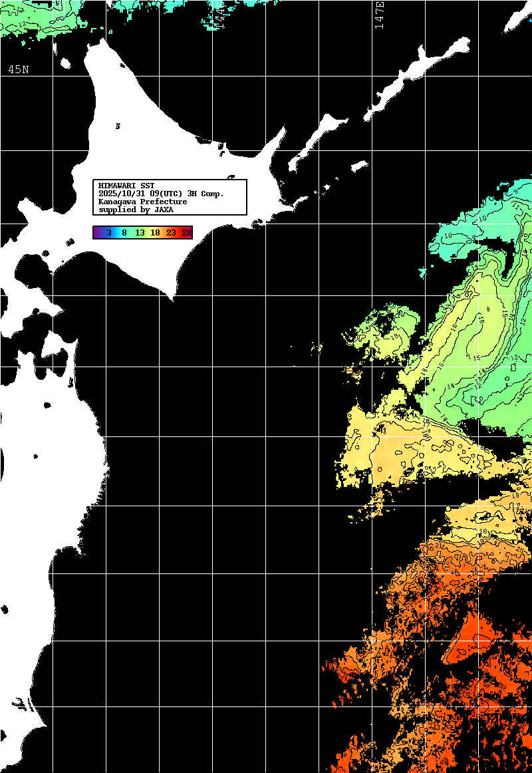
Task: Select the yellow 18 value on legend
Action: pos(155,232)
